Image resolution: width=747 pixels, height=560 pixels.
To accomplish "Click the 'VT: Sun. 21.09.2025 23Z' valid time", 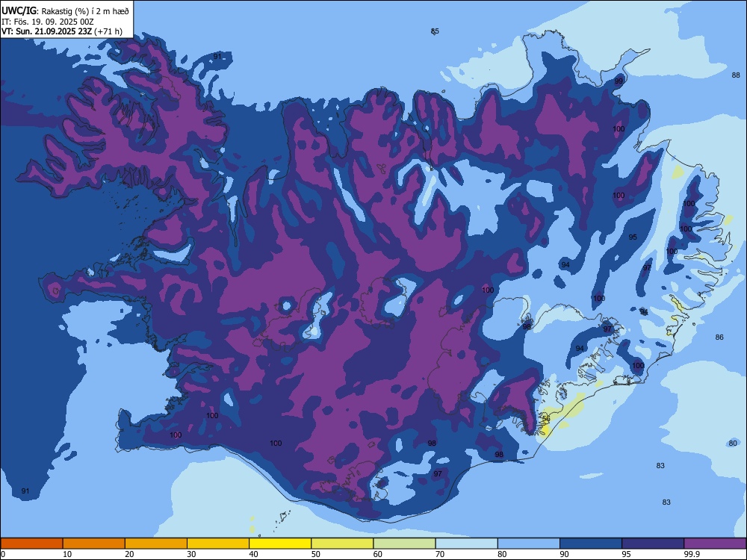I will pos(46,31).
